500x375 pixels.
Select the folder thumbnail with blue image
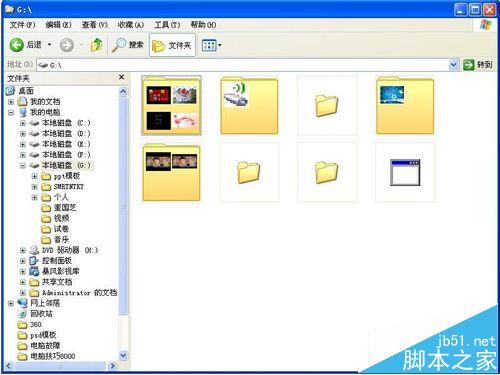click(405, 105)
